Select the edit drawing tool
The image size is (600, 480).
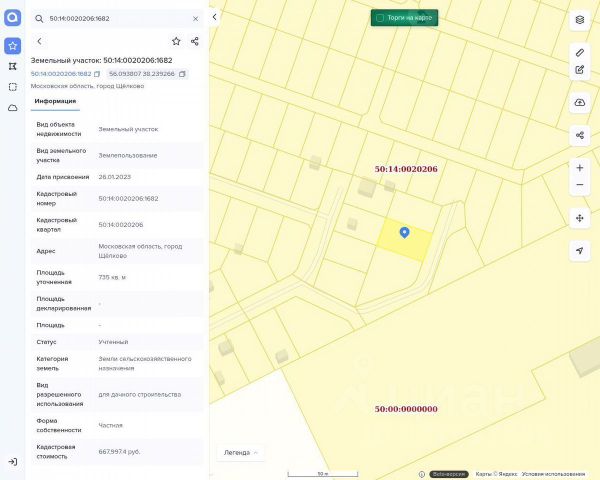(580, 70)
